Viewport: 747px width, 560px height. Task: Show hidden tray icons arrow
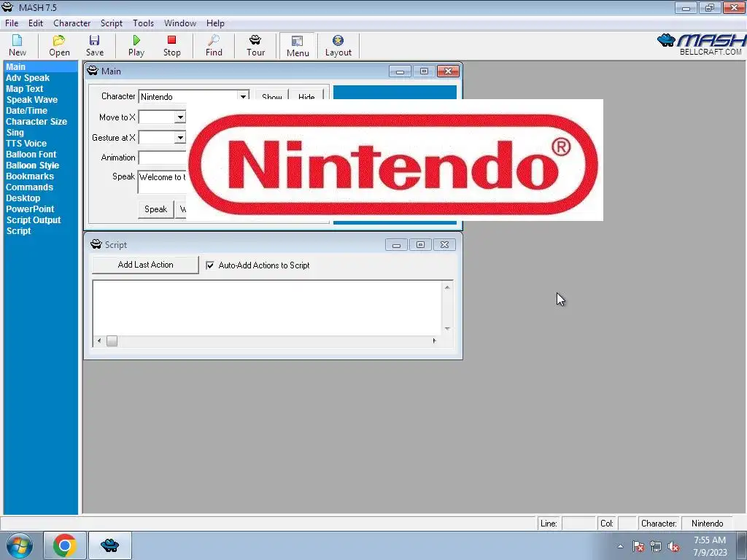coord(620,546)
